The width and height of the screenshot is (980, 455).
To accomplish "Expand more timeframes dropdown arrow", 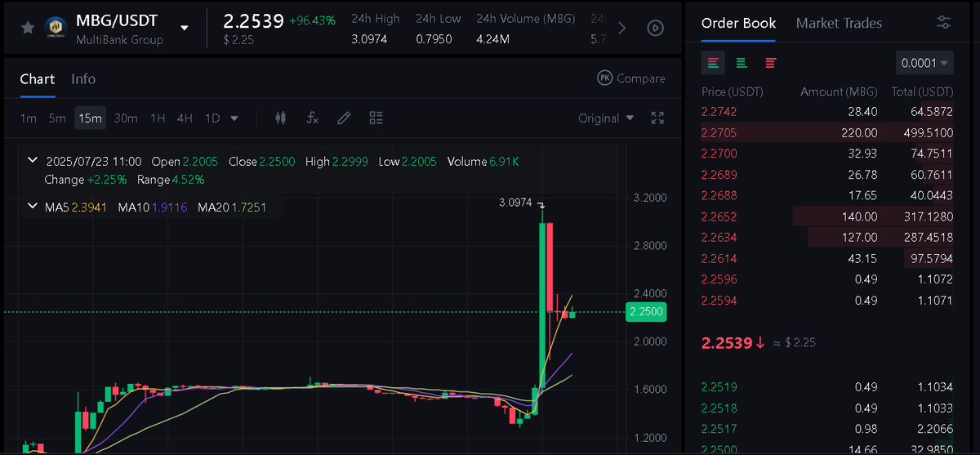I will click(x=234, y=118).
